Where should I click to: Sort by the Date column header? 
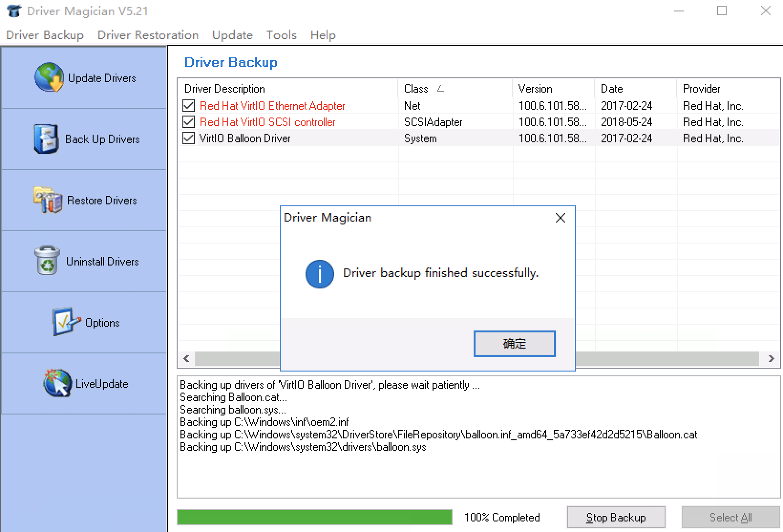636,88
